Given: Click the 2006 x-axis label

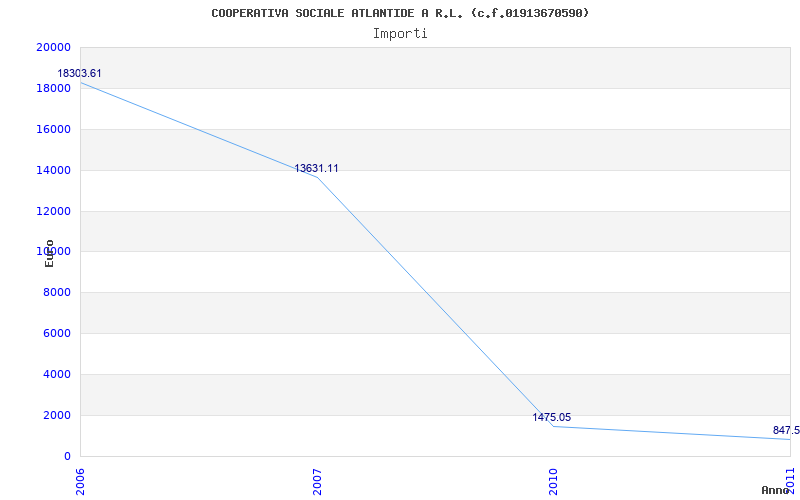Looking at the screenshot, I should click(81, 482).
